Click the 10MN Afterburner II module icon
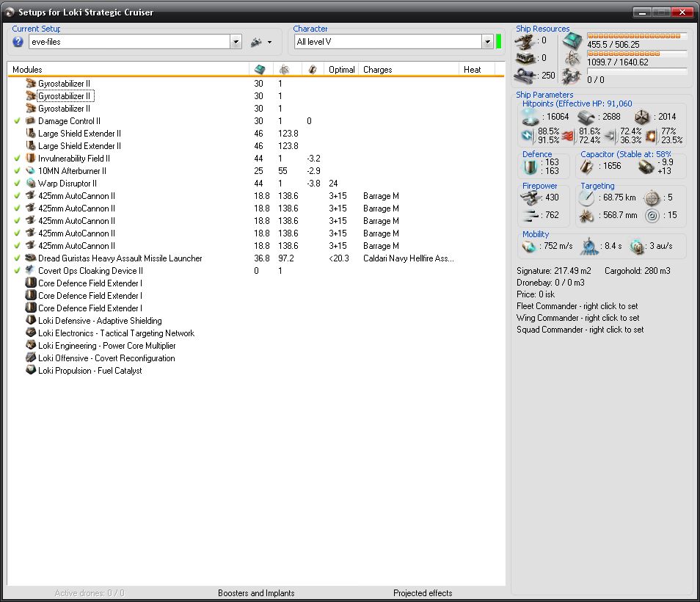 coord(31,170)
